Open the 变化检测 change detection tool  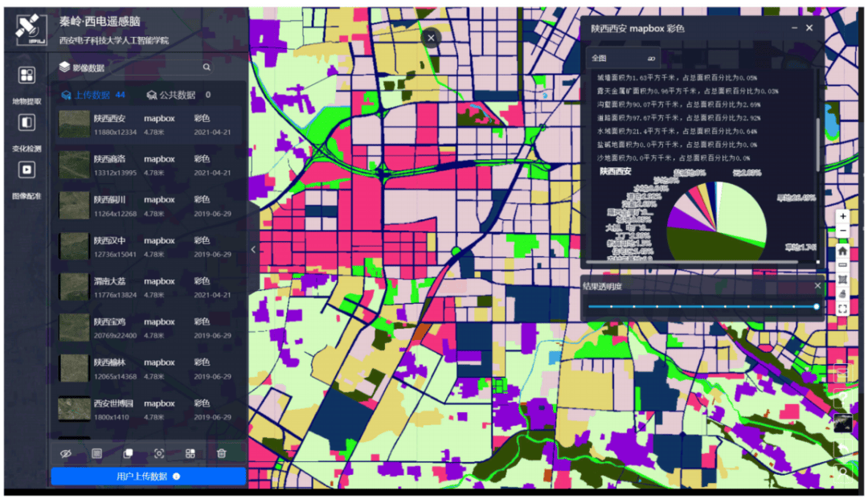coord(27,123)
